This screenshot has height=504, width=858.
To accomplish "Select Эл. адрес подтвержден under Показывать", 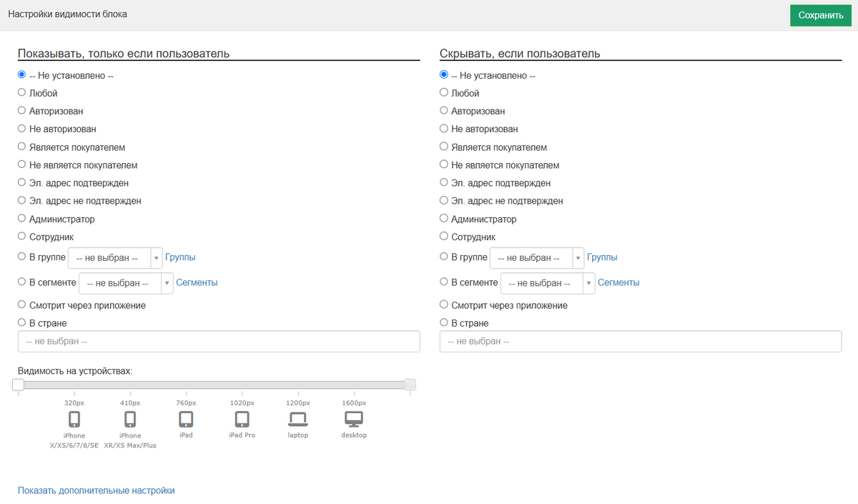I will pyautogui.click(x=21, y=182).
